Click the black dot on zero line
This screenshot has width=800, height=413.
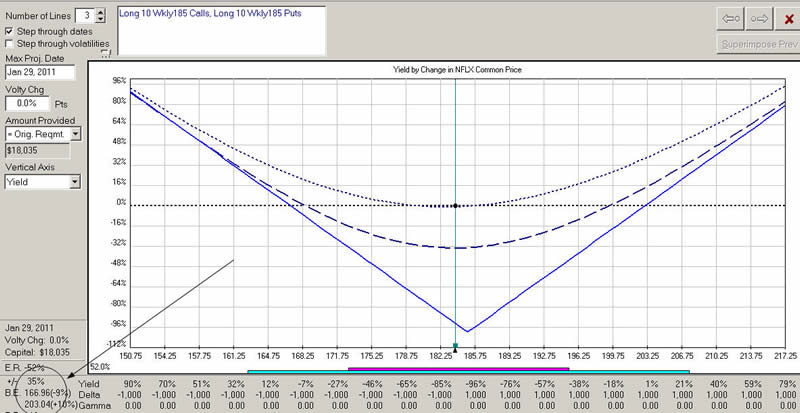[x=456, y=205]
